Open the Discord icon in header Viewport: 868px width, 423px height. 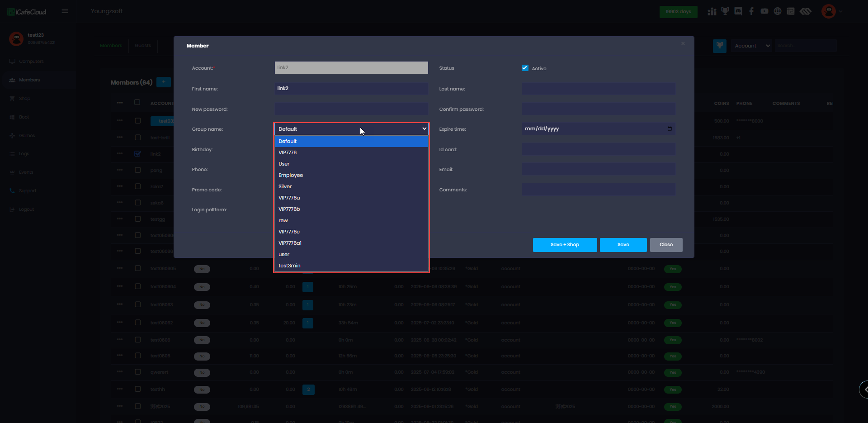[x=738, y=11]
